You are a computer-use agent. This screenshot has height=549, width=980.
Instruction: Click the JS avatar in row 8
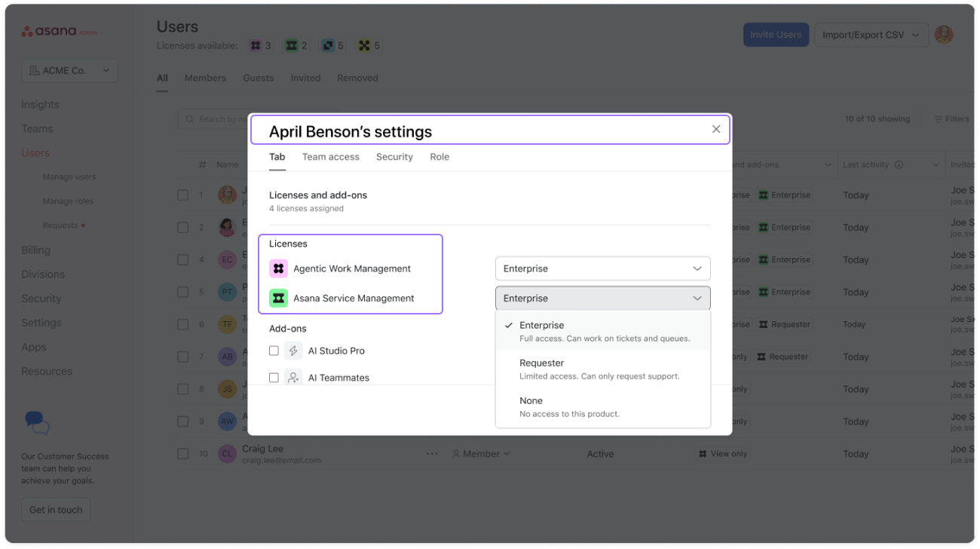(x=227, y=389)
